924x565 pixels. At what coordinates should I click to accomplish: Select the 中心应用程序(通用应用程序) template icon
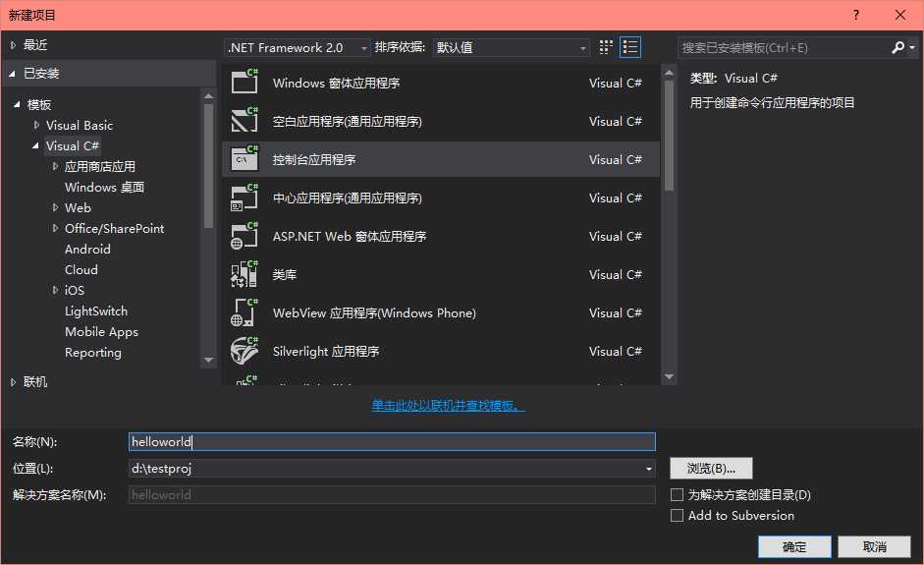click(244, 197)
